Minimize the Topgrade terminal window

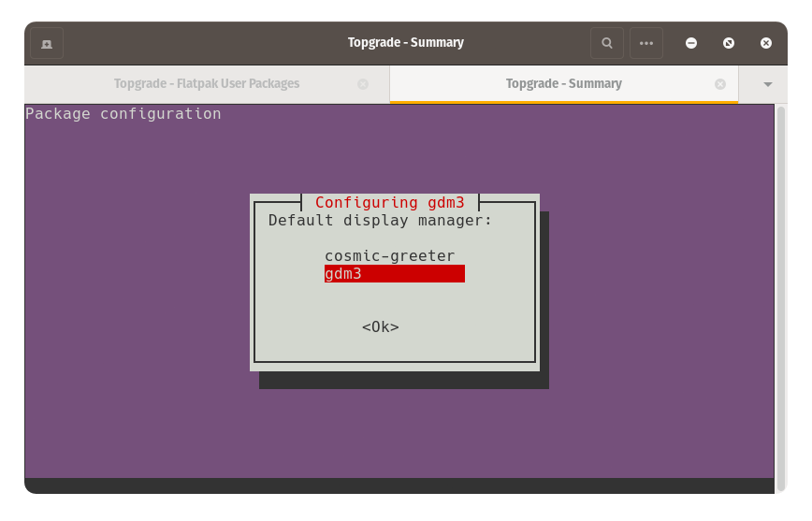(x=691, y=43)
